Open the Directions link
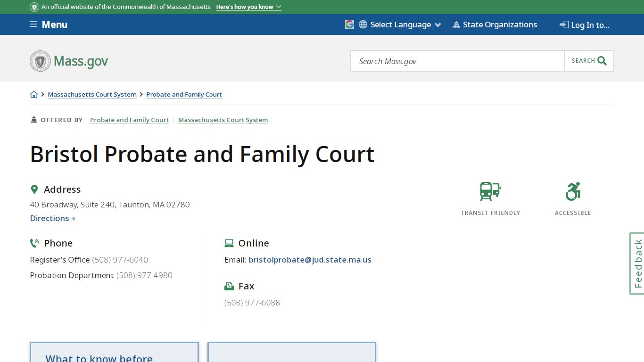Image resolution: width=644 pixels, height=362 pixels. click(53, 218)
